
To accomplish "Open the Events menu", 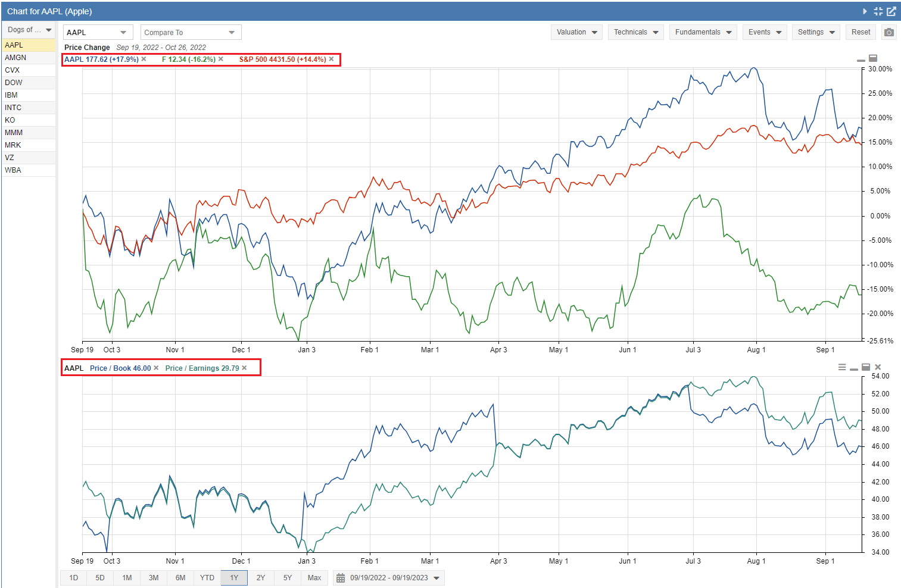I will [x=765, y=32].
